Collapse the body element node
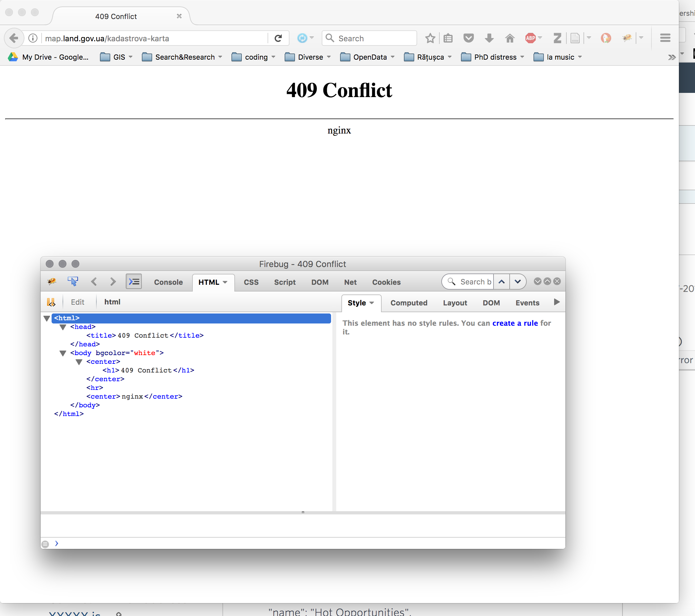Viewport: 695px width, 616px height. coord(63,353)
